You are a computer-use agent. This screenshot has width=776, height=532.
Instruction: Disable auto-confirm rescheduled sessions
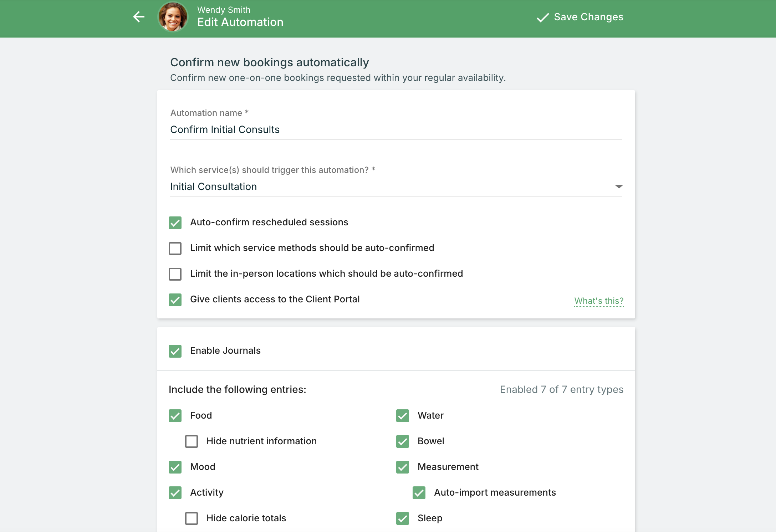click(x=175, y=222)
